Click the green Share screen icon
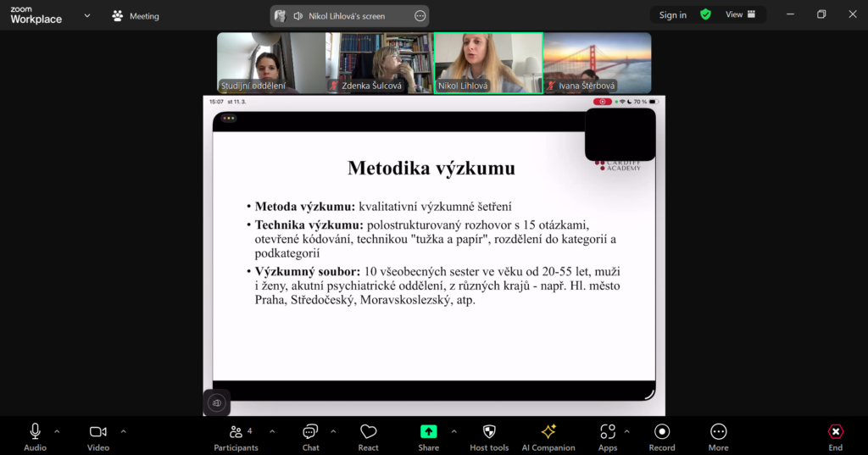The width and height of the screenshot is (868, 455). pyautogui.click(x=429, y=431)
